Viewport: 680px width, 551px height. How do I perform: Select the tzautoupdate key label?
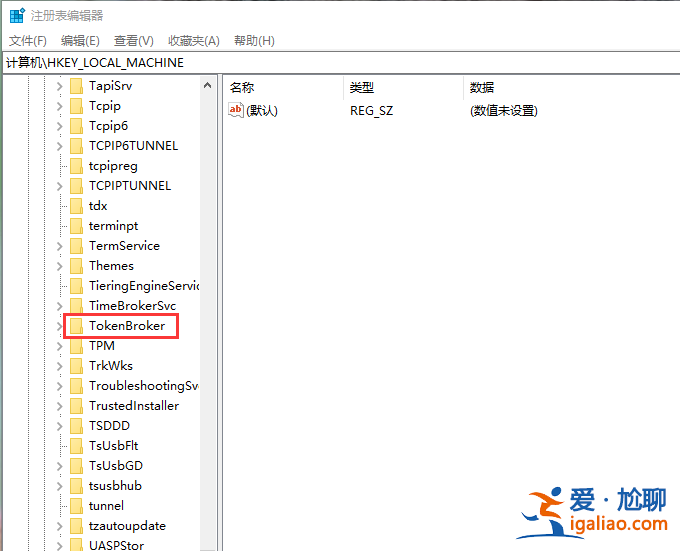[x=128, y=526]
